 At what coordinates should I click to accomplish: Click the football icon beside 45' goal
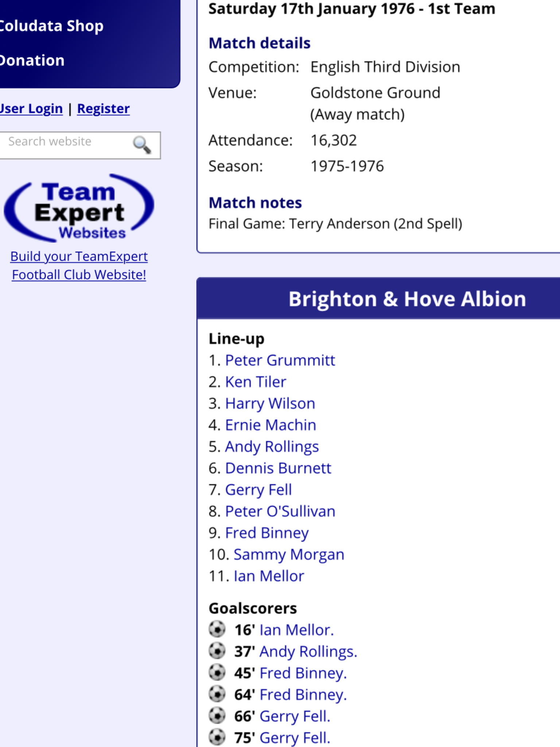(217, 673)
